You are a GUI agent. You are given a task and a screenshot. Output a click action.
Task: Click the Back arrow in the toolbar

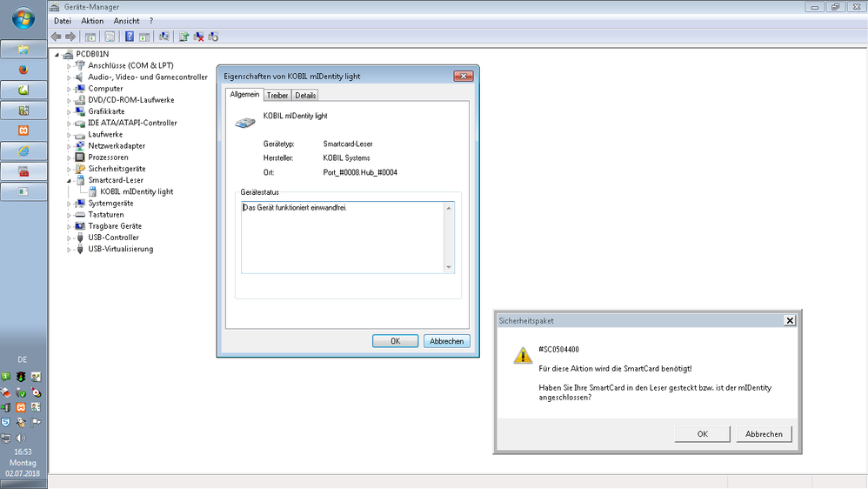56,37
